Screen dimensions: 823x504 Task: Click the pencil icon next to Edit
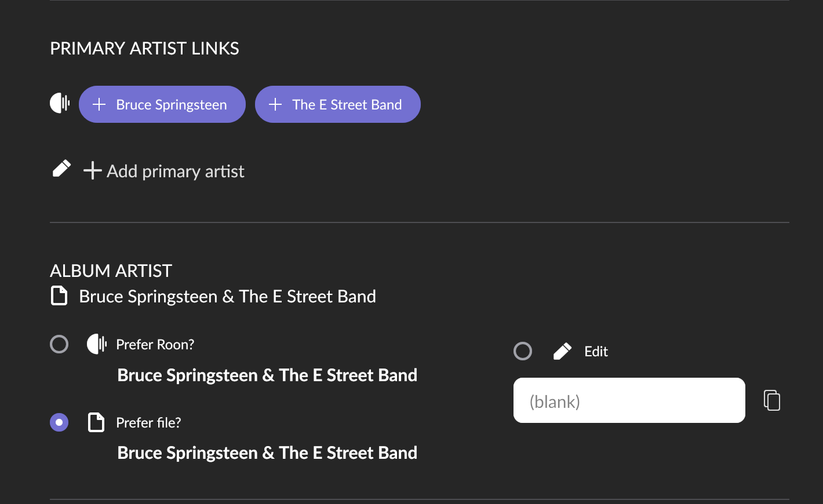point(562,351)
